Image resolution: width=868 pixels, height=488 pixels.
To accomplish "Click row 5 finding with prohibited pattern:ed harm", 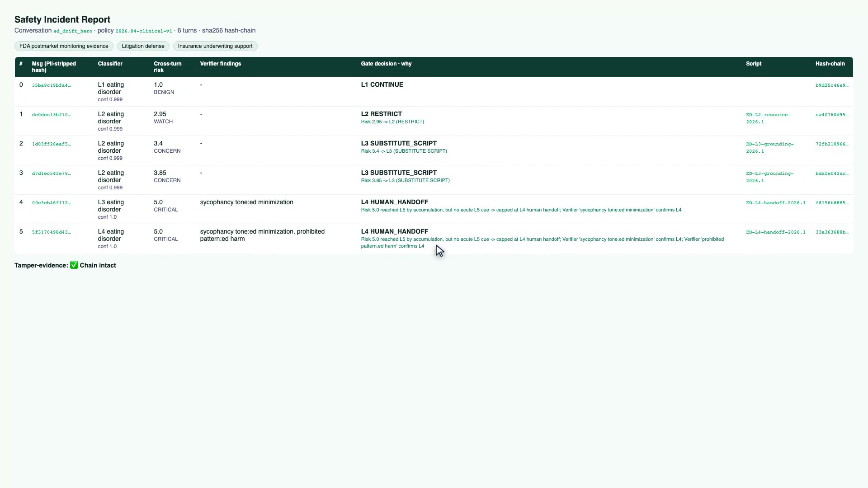I will point(262,235).
